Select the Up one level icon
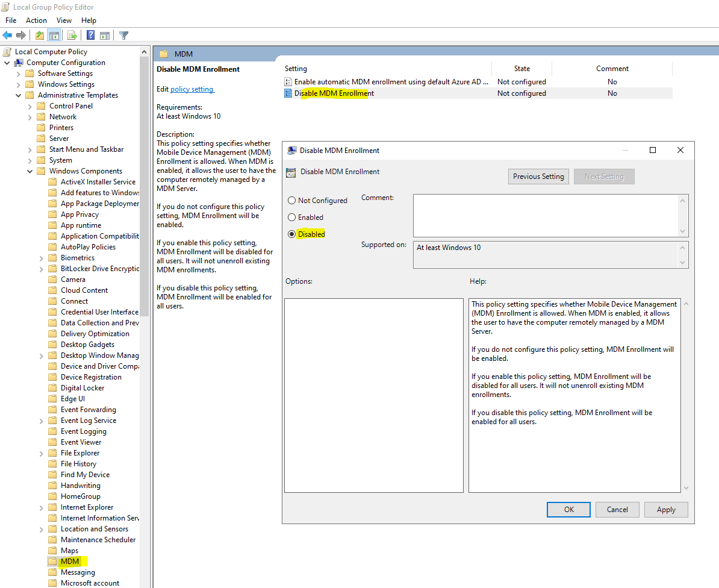The height and width of the screenshot is (588, 719). pyautogui.click(x=39, y=35)
